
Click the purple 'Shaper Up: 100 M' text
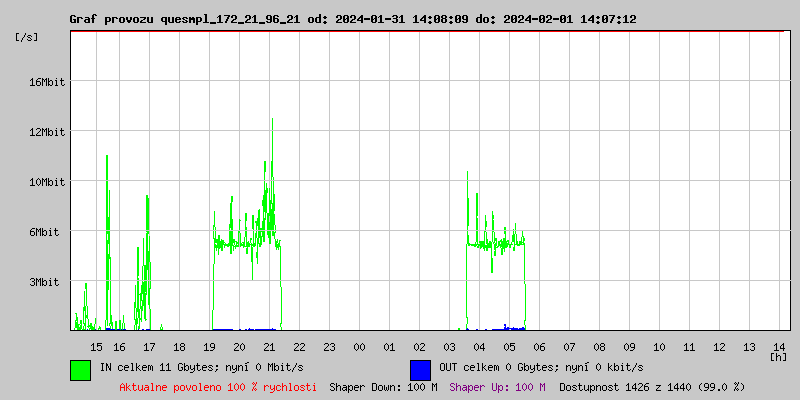497,387
